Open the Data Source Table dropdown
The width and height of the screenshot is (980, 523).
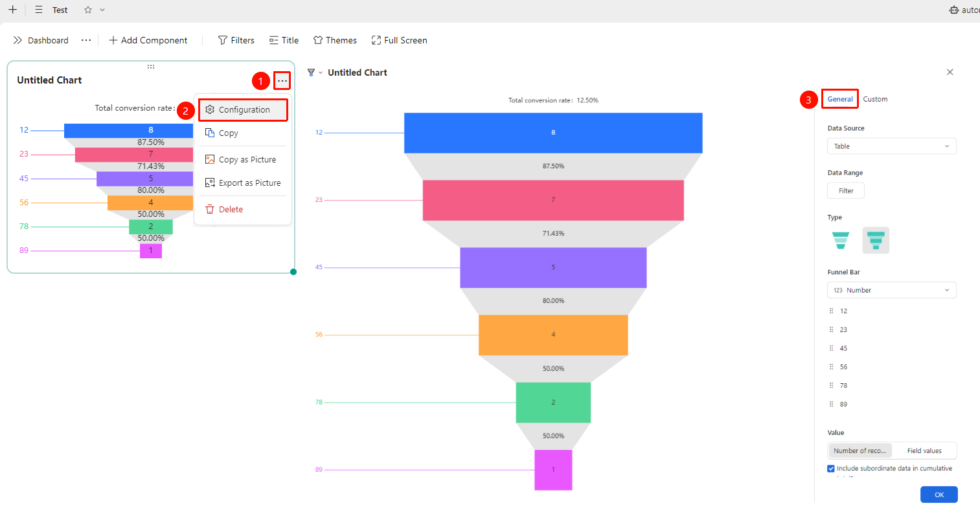point(892,146)
